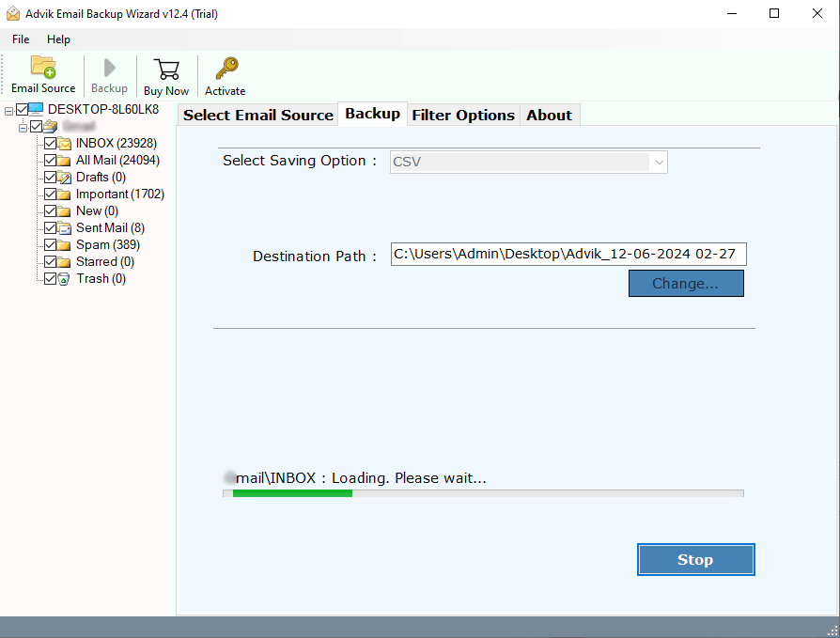Toggle the New folder checkbox

[51, 211]
